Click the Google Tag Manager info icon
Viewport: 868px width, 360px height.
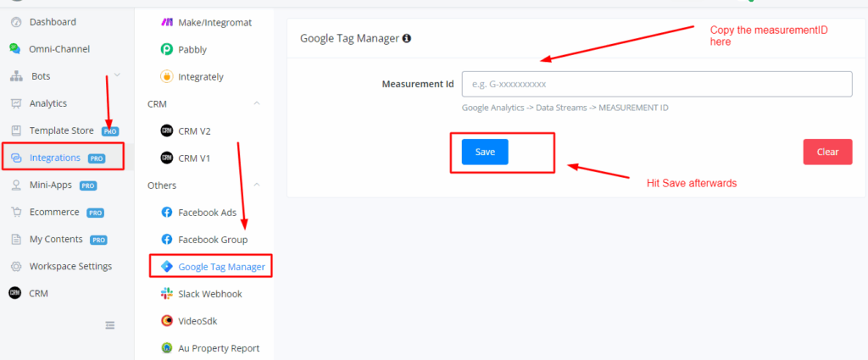pos(407,39)
